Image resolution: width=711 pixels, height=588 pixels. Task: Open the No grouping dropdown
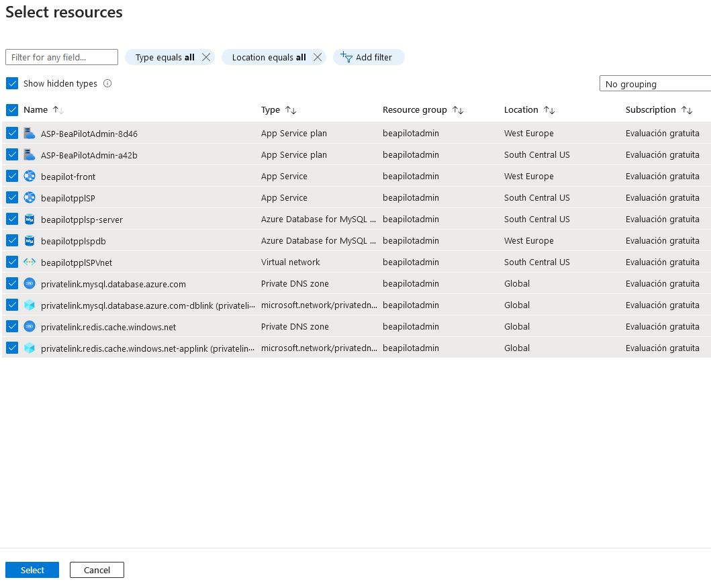655,83
